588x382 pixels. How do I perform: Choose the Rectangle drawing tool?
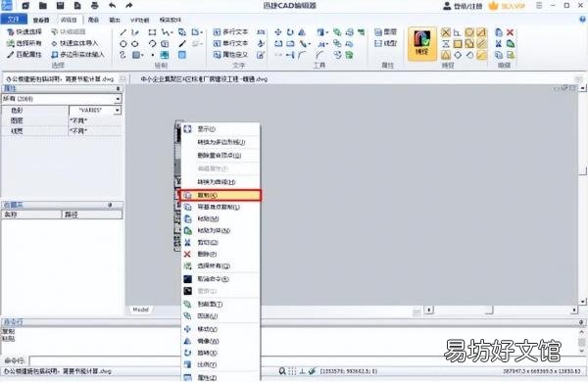(152, 32)
